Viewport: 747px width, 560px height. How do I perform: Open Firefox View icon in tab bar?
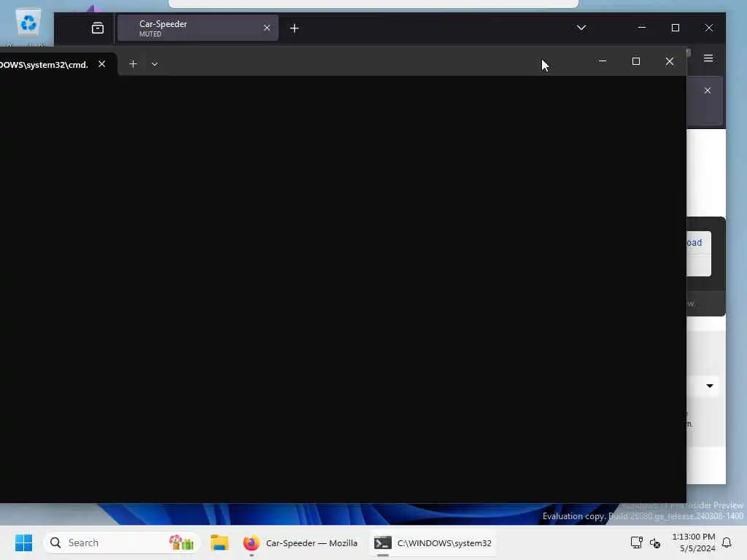coord(98,28)
